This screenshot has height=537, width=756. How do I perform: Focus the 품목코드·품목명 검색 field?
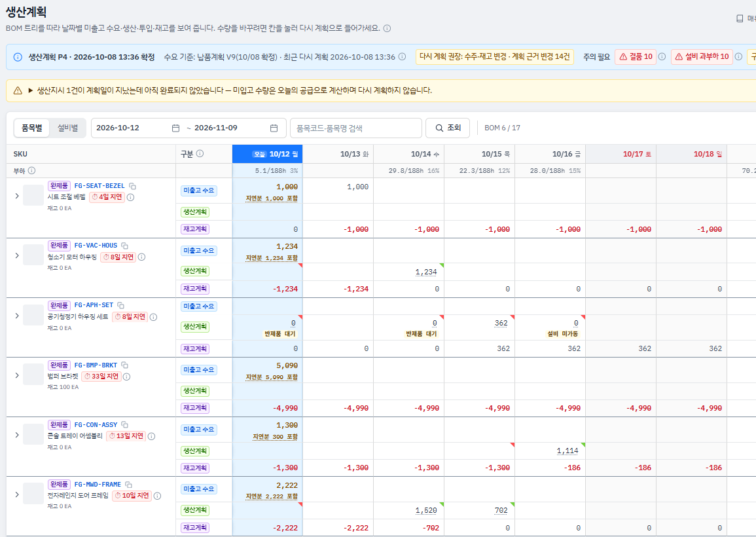coord(356,128)
